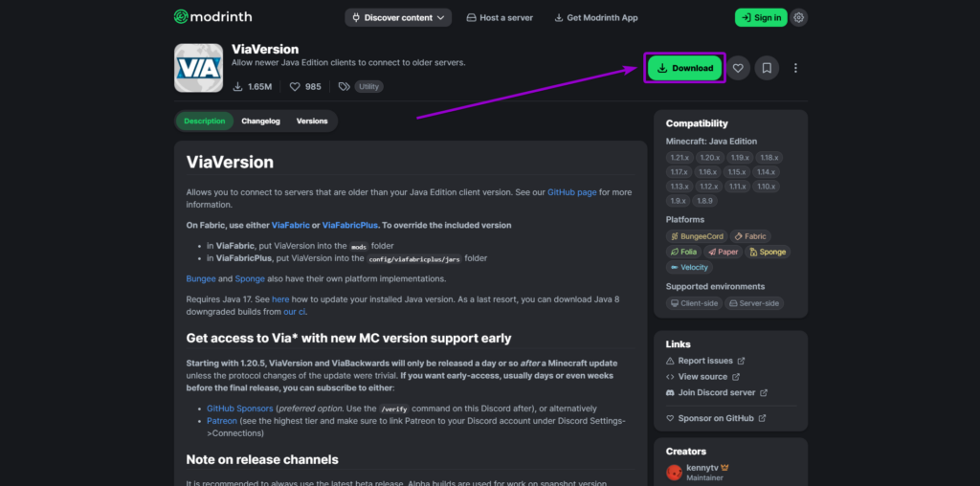
Task: Open the ViaFabric link
Action: tap(291, 225)
